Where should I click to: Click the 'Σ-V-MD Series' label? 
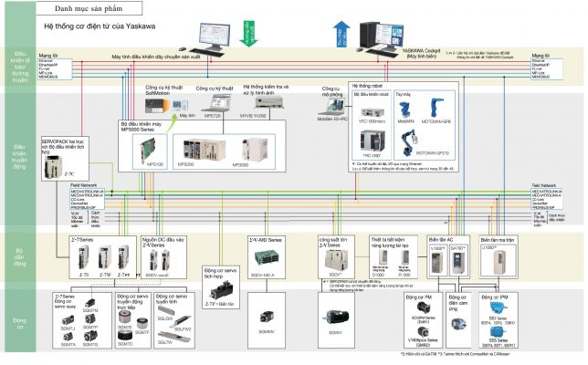click(266, 240)
